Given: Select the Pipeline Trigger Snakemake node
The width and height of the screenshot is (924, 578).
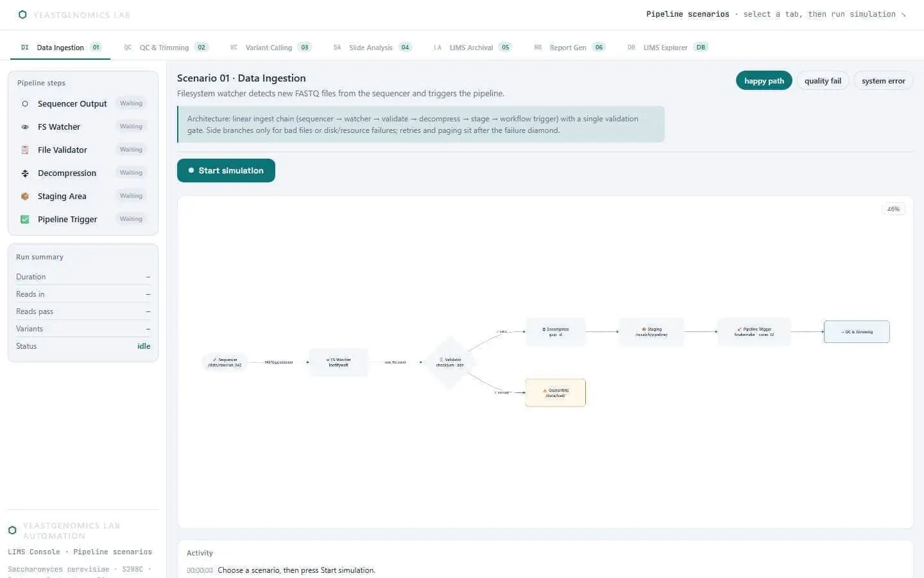Looking at the screenshot, I should click(754, 331).
